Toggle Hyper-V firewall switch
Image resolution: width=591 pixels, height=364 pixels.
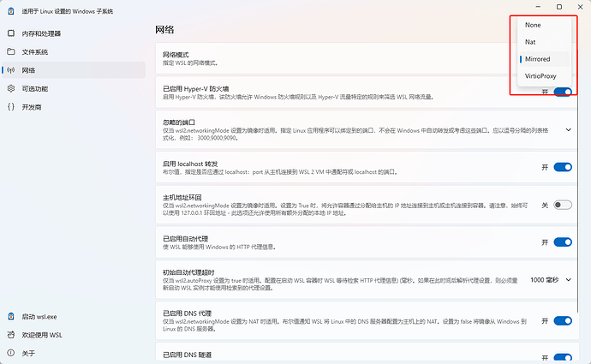pos(563,92)
